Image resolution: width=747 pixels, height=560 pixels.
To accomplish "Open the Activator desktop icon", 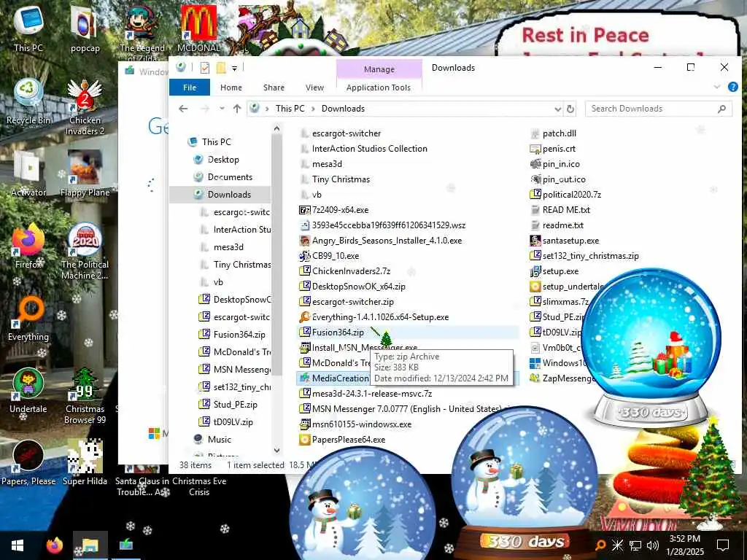I will pyautogui.click(x=28, y=174).
